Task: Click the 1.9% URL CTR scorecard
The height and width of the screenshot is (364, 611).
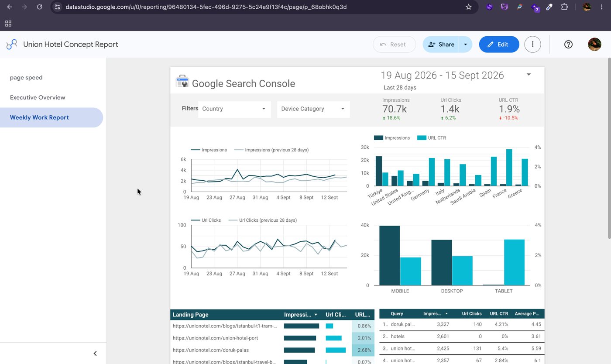Action: tap(509, 109)
